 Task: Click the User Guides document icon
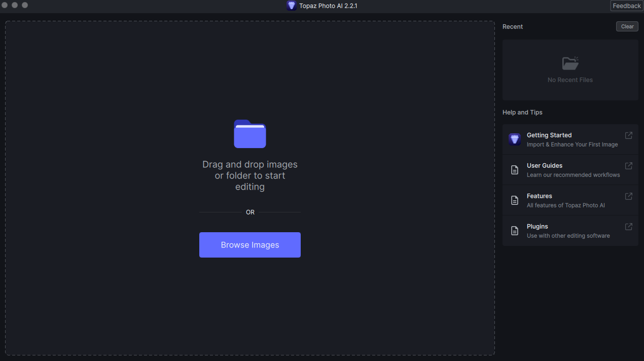coord(515,170)
